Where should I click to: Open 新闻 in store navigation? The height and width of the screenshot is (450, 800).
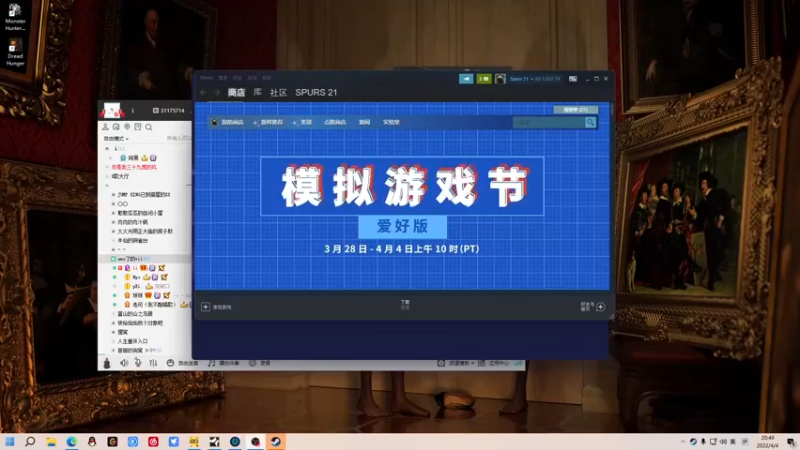click(x=364, y=122)
